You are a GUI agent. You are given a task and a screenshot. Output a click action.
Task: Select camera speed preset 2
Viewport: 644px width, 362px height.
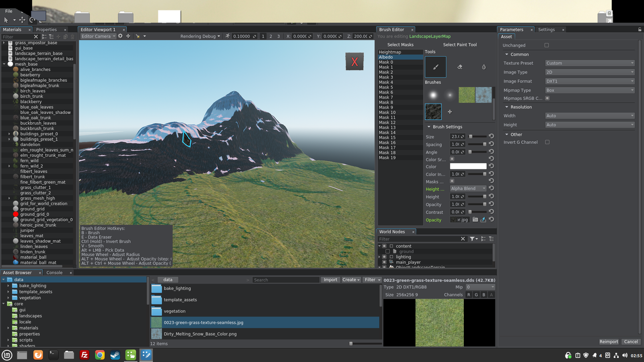click(x=270, y=36)
